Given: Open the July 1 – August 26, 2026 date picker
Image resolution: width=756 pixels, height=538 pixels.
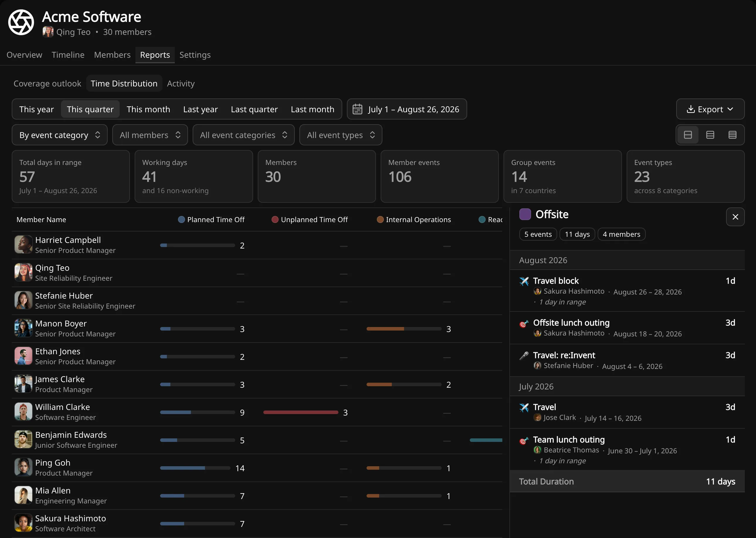Looking at the screenshot, I should pyautogui.click(x=407, y=109).
